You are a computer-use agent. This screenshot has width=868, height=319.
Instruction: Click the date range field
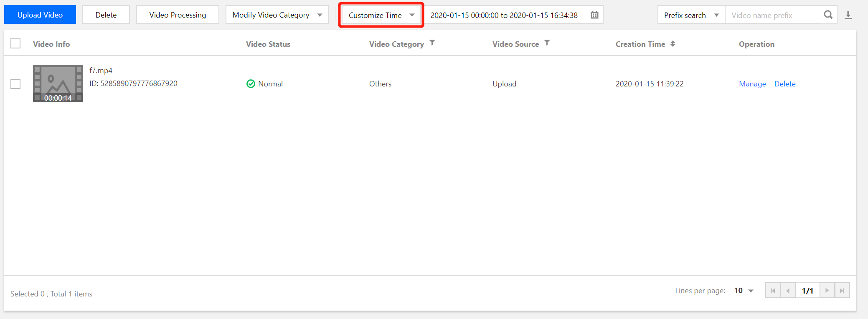514,15
